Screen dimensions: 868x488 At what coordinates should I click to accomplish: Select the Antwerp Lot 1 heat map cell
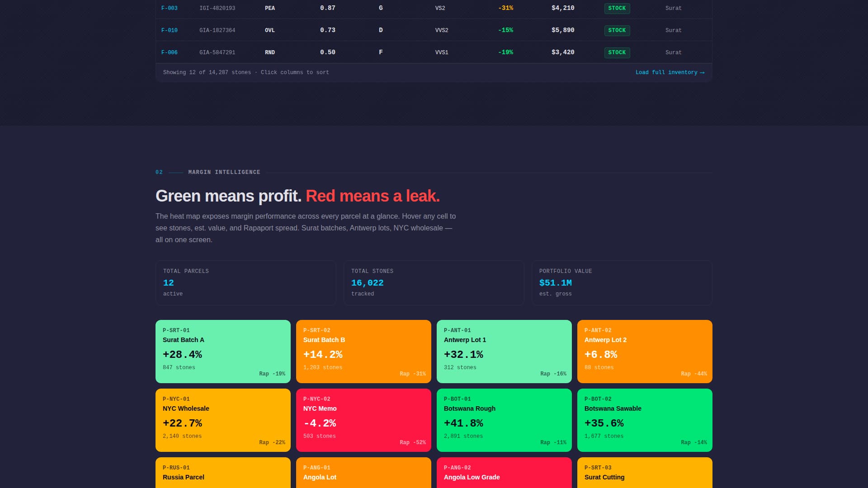(504, 352)
